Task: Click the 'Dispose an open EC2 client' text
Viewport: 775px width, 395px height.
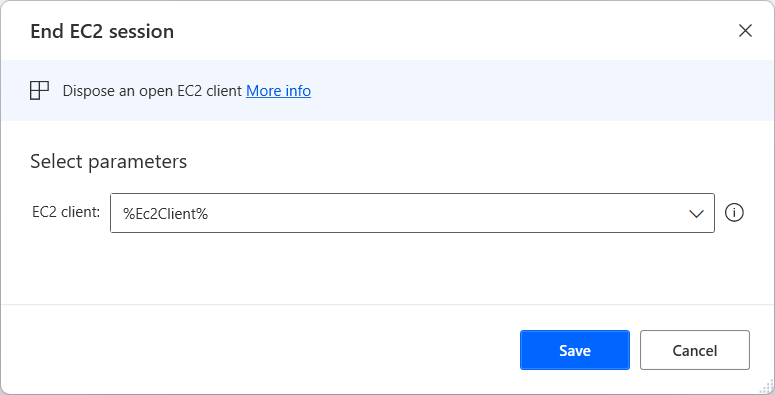Action: (x=152, y=91)
